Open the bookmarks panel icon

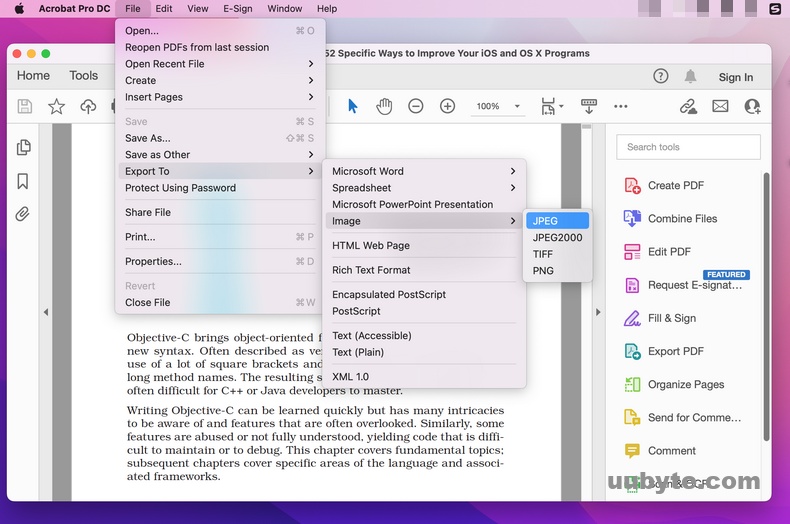[x=23, y=181]
